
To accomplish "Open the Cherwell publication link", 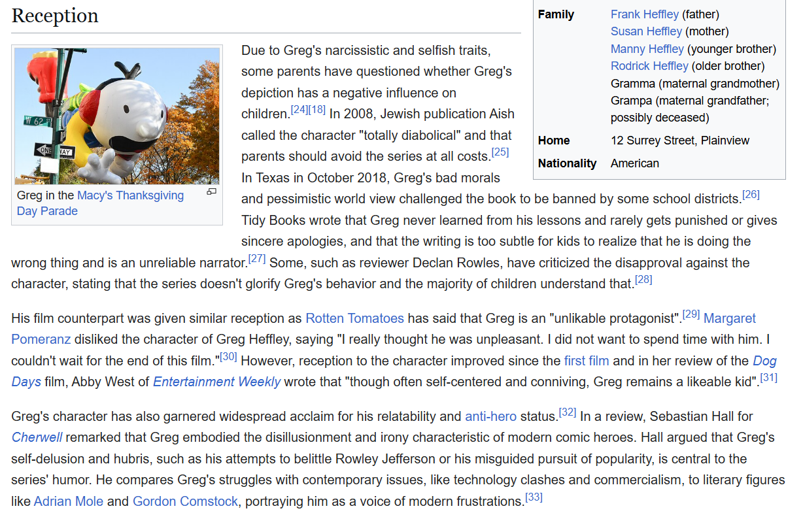I will pyautogui.click(x=37, y=438).
